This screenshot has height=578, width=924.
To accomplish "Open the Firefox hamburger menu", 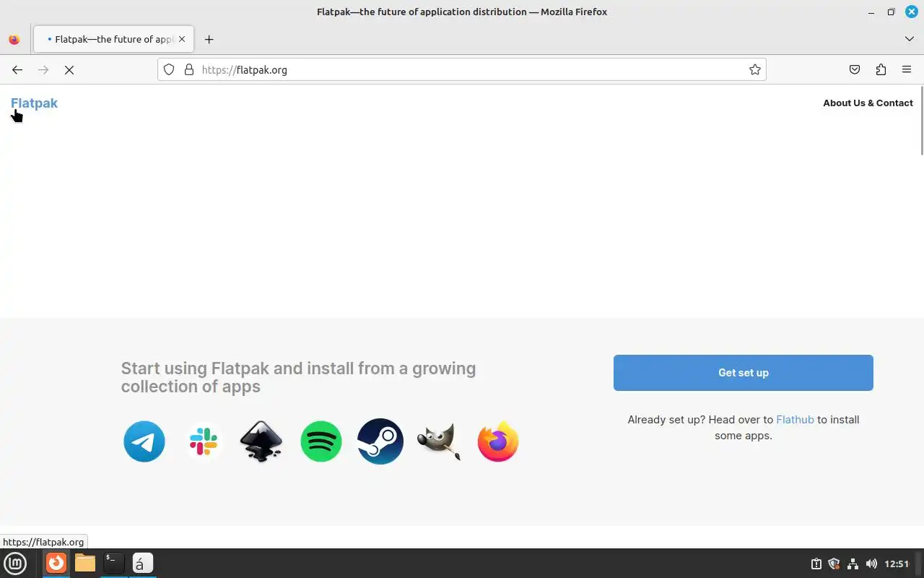I will coord(907,69).
